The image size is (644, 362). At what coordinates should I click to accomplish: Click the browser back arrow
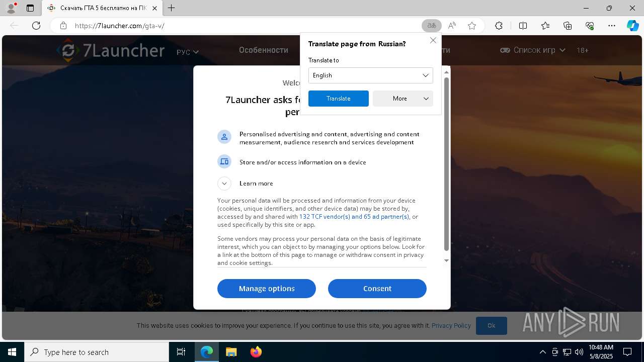14,26
